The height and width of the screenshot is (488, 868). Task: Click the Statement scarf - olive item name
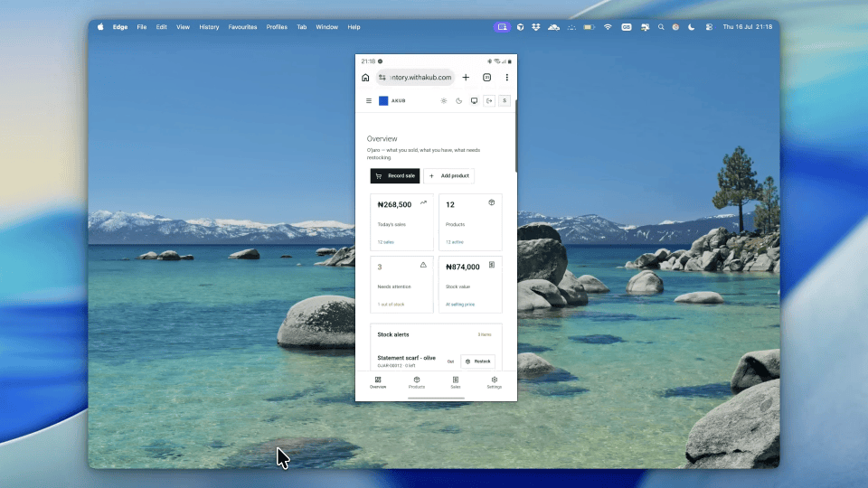point(406,358)
